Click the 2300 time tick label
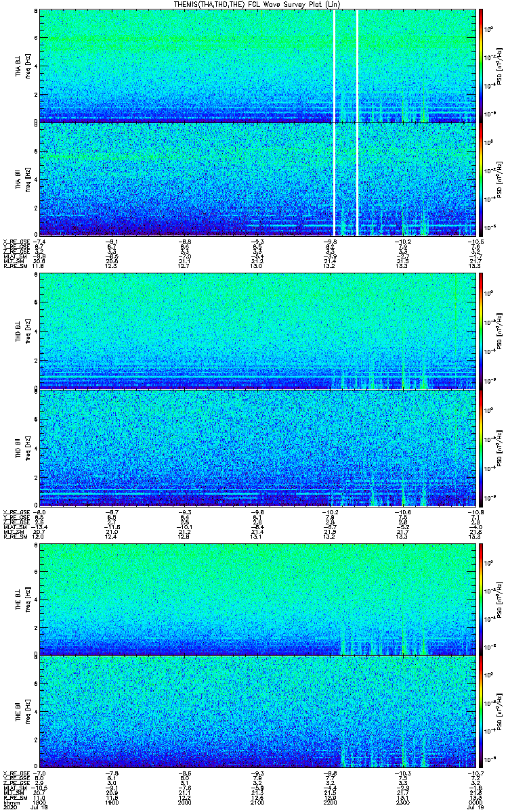508x812 pixels. tap(402, 803)
